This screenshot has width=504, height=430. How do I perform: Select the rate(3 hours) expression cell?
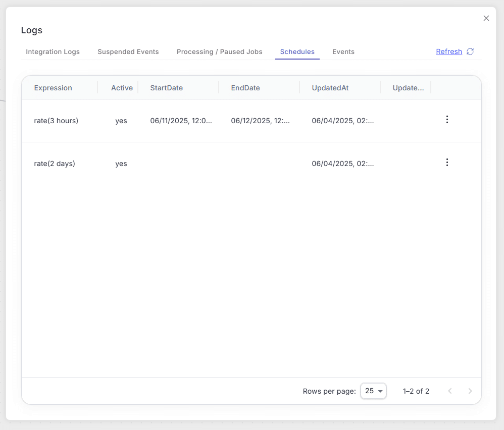click(56, 121)
